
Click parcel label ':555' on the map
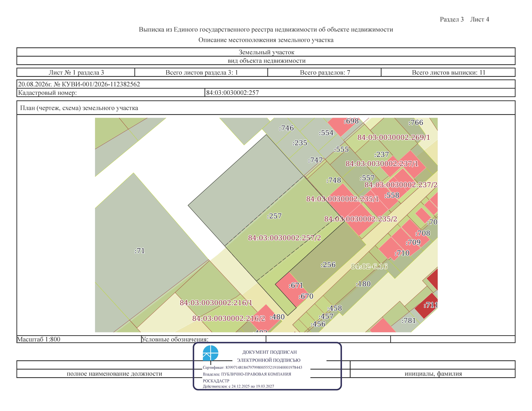click(341, 149)
